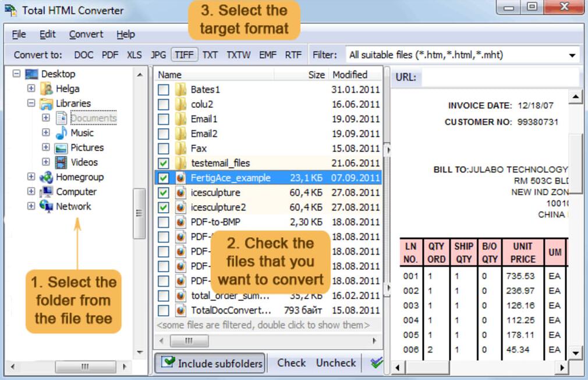Click the Homegroup icon in tree

(x=47, y=177)
